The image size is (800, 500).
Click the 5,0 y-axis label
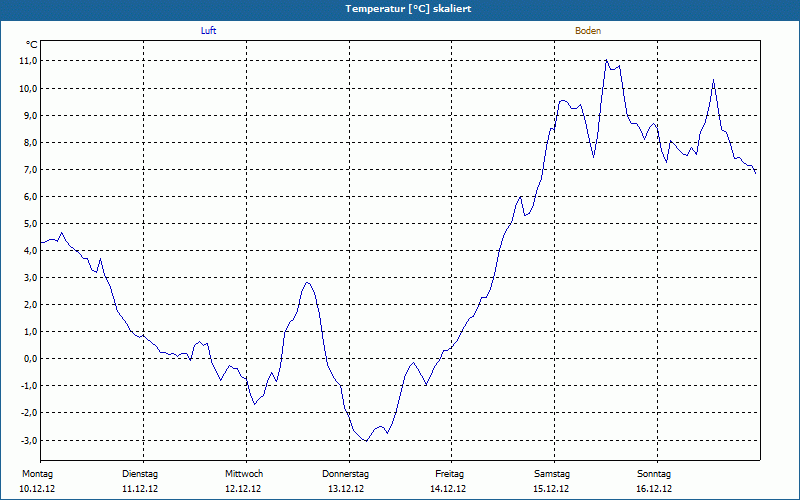click(x=30, y=223)
